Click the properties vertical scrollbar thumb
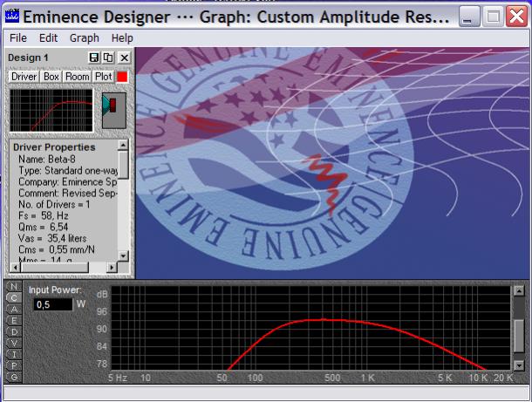The width and height of the screenshot is (532, 402). coord(123,165)
